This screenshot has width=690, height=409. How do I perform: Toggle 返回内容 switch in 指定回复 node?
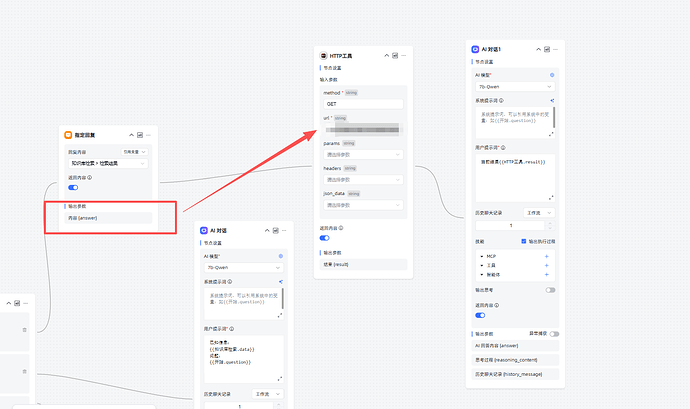73,187
